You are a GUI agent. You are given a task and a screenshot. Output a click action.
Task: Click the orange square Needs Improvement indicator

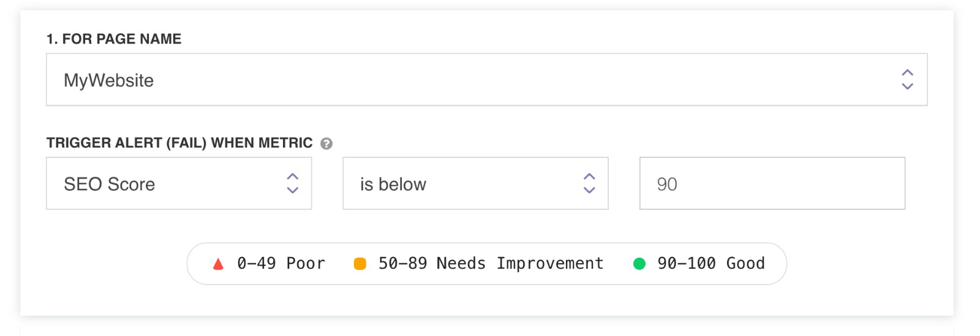(360, 264)
